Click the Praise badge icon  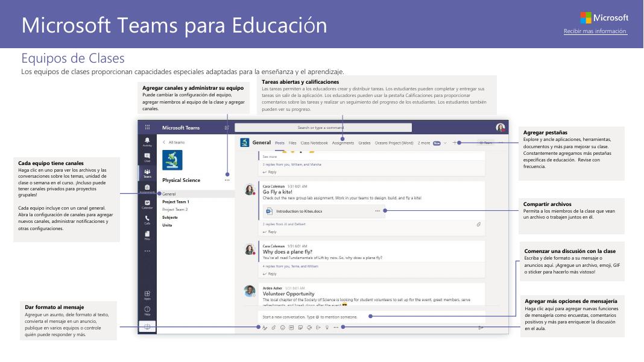[327, 328]
